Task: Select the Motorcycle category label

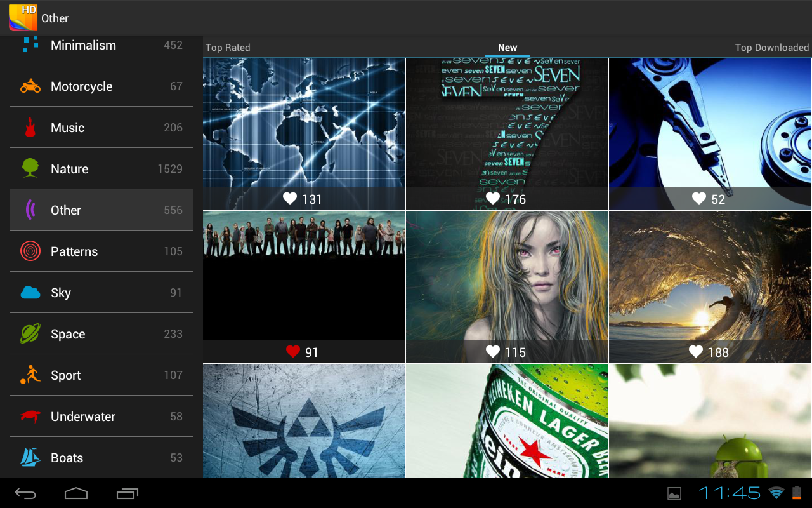Action: click(x=81, y=86)
